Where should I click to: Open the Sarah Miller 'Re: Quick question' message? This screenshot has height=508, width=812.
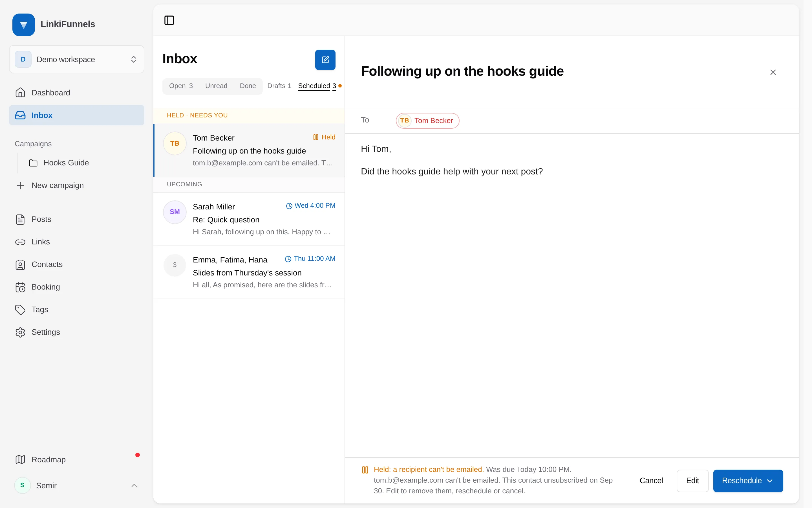tap(249, 219)
